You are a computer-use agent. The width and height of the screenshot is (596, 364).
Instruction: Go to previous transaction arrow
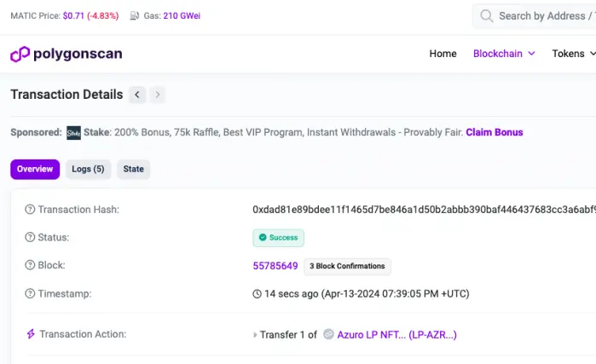(137, 95)
